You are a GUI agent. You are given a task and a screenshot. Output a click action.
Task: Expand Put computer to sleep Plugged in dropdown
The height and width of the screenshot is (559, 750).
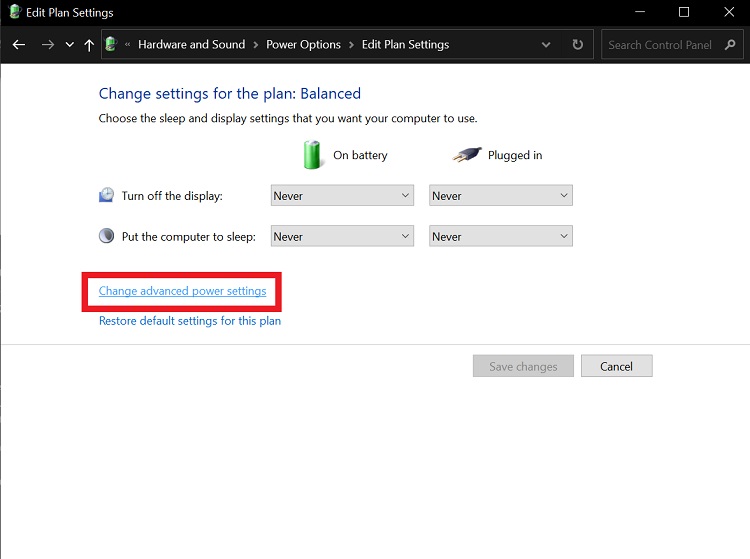(501, 237)
